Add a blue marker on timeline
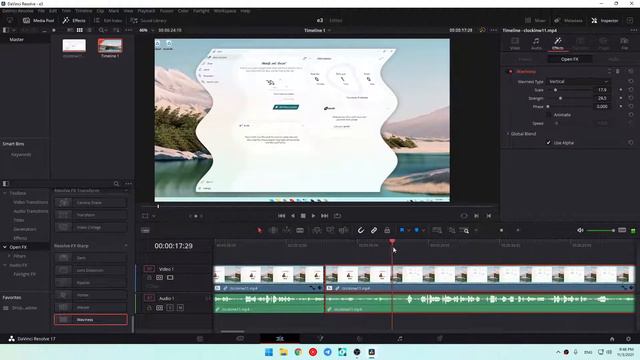Screen dimensions: 640x360 click(417, 231)
